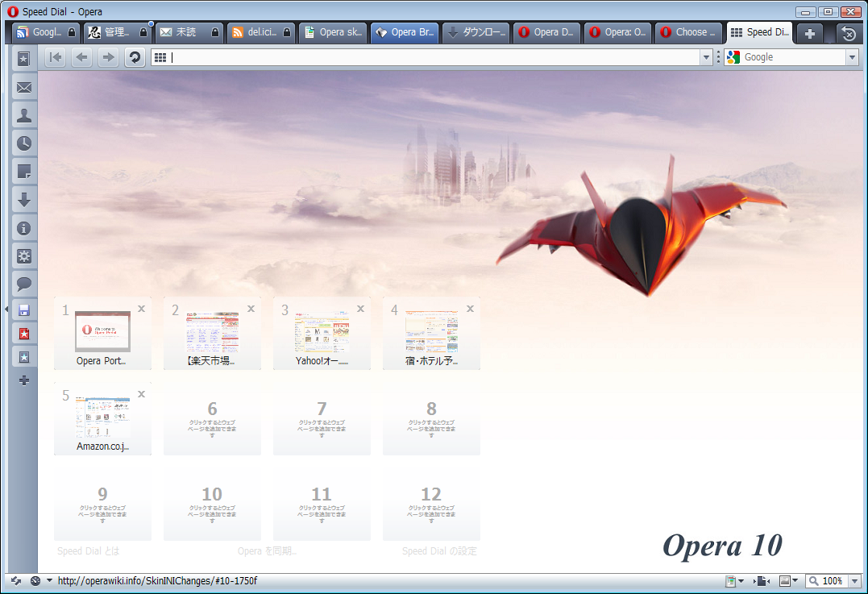Open the Chat speech bubble panel
The width and height of the screenshot is (868, 594).
coord(24,284)
